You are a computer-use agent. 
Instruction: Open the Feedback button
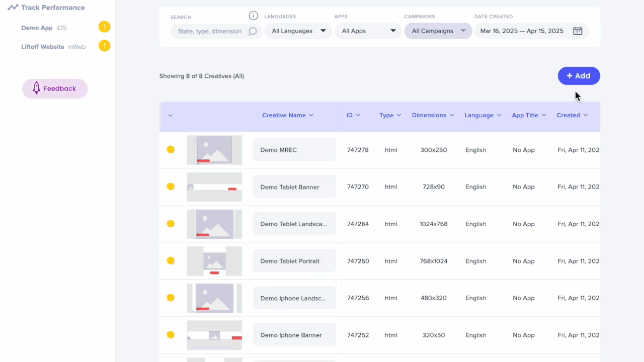pos(55,88)
